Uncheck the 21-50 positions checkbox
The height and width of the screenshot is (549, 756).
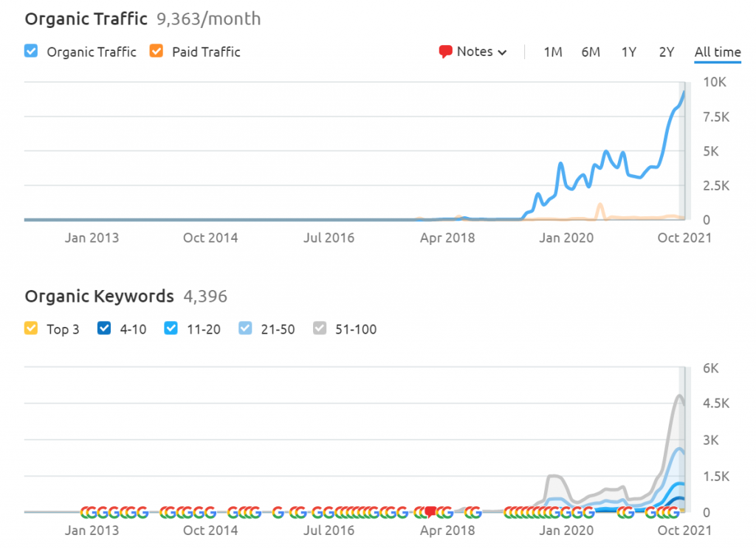246,329
